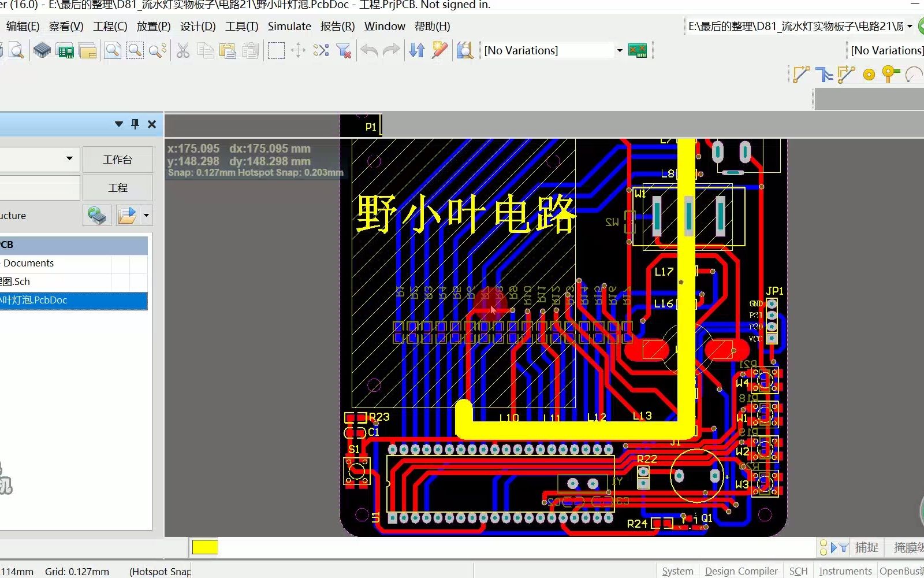The height and width of the screenshot is (578, 924).
Task: Expand dropdown next to open project icon
Action: [146, 216]
